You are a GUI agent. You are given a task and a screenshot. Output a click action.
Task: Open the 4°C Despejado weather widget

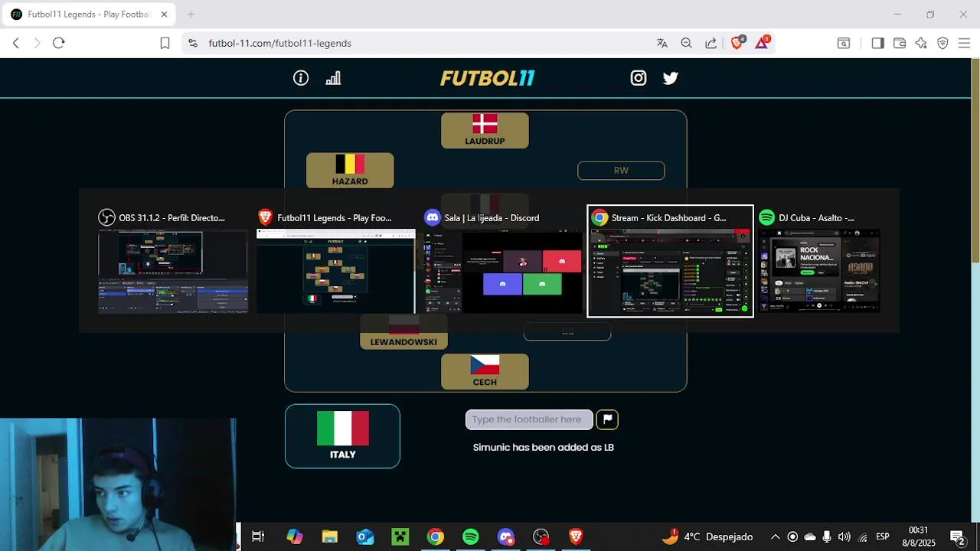[707, 536]
